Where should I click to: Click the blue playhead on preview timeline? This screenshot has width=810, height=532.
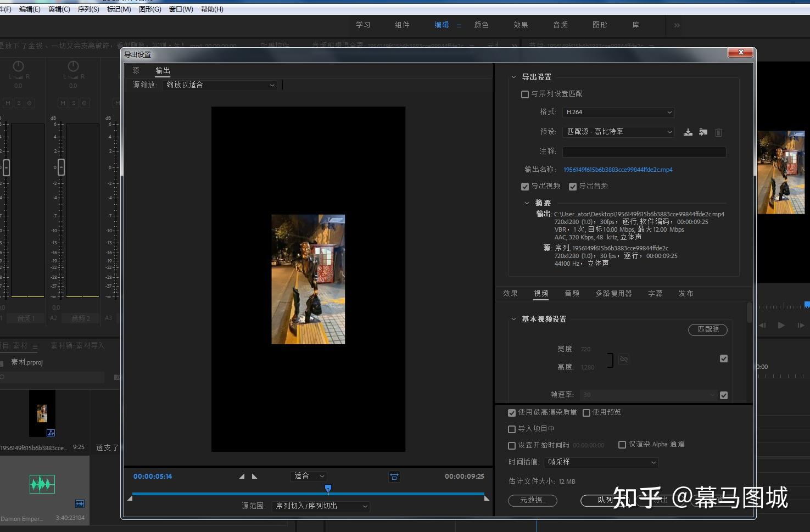pos(328,488)
